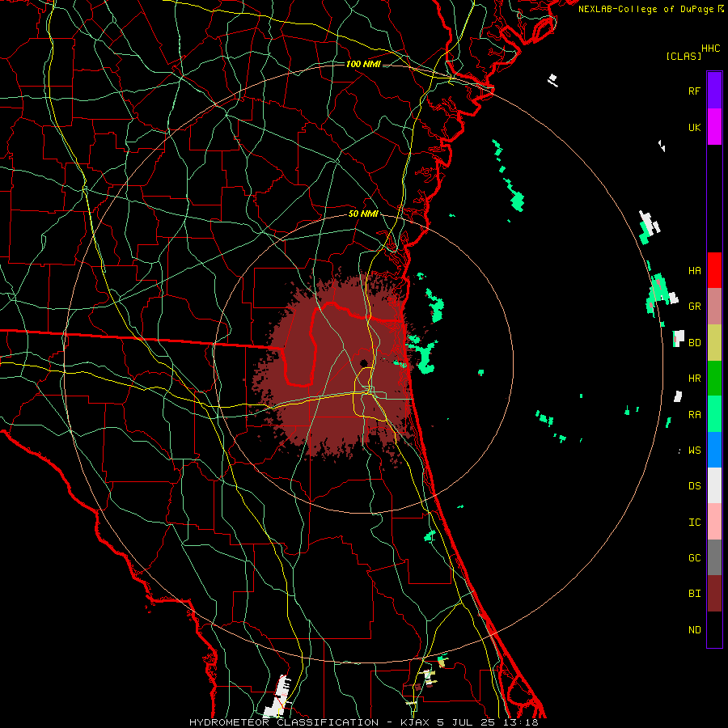728x728 pixels.
Task: Click the RA legend label
Action: pyautogui.click(x=694, y=415)
